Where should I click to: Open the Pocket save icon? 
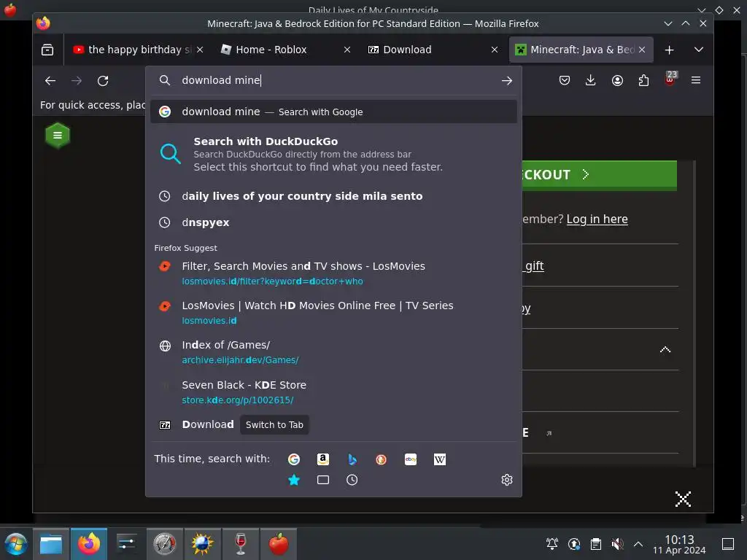pyautogui.click(x=565, y=80)
